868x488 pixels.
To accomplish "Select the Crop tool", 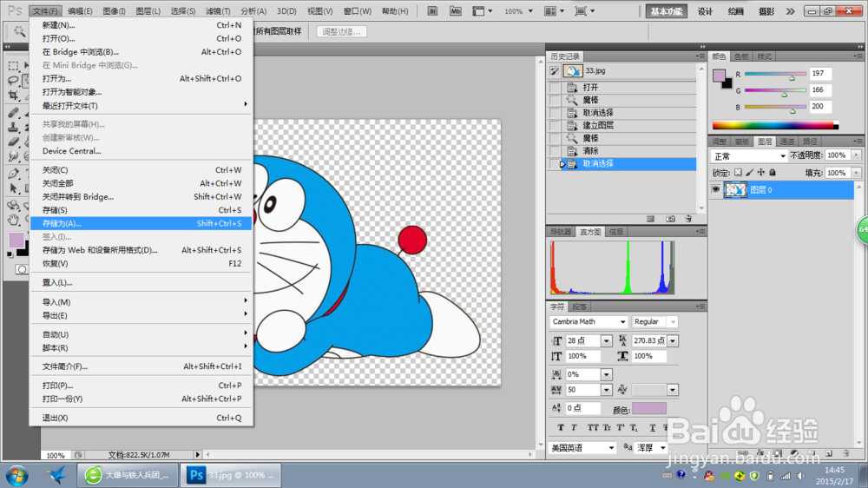I will coord(13,96).
